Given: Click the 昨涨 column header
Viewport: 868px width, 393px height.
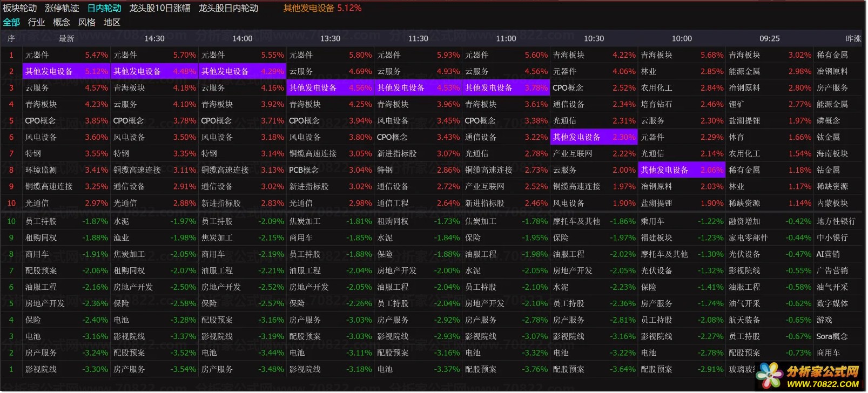Looking at the screenshot, I should (853, 38).
